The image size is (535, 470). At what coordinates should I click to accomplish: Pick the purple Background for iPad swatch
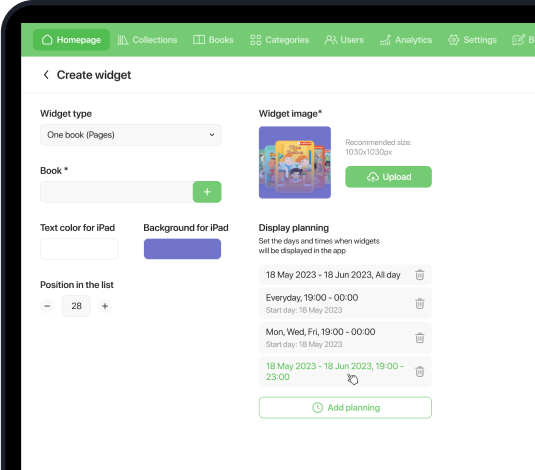(182, 249)
